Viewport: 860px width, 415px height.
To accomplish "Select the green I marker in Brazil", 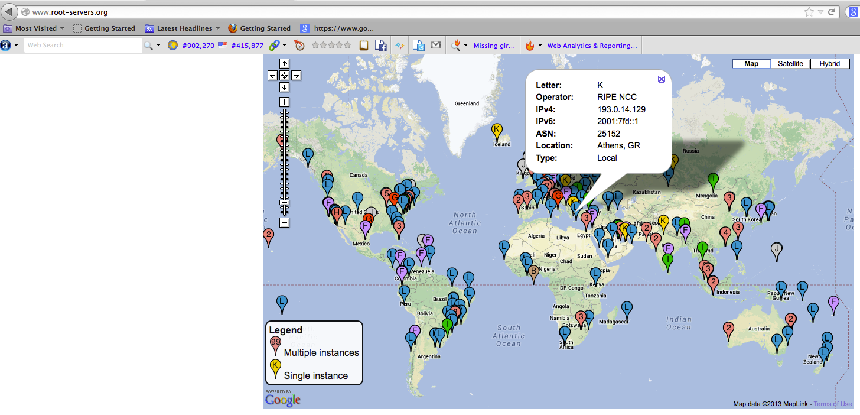I will 448,326.
